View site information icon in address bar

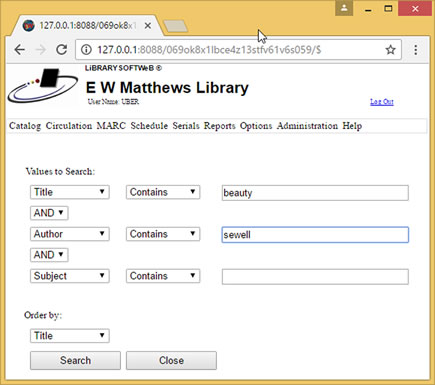pos(86,50)
